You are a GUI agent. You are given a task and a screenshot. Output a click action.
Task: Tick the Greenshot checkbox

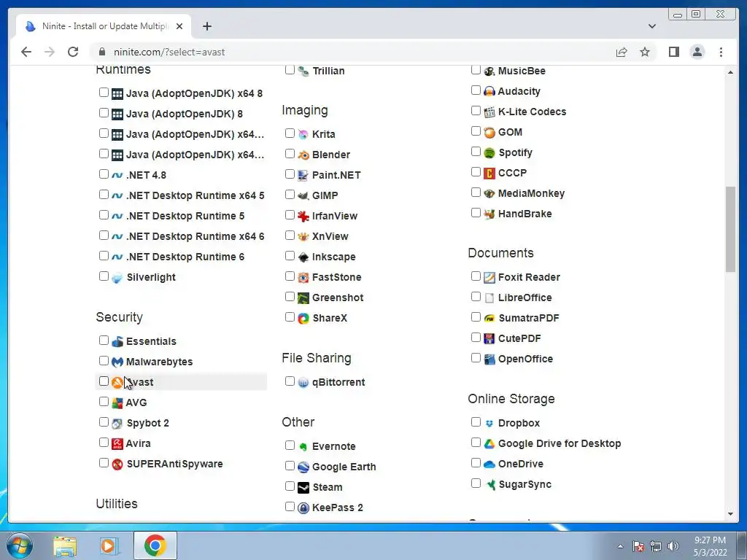tap(290, 297)
